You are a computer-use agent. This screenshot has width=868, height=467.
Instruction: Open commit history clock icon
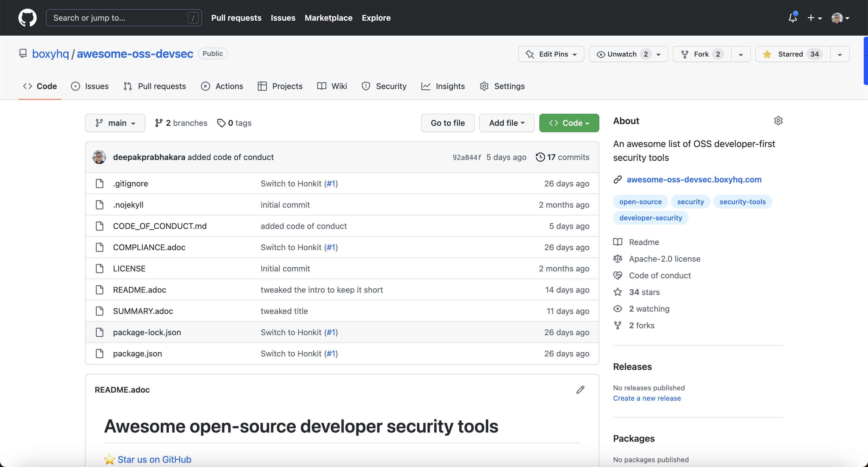point(540,157)
